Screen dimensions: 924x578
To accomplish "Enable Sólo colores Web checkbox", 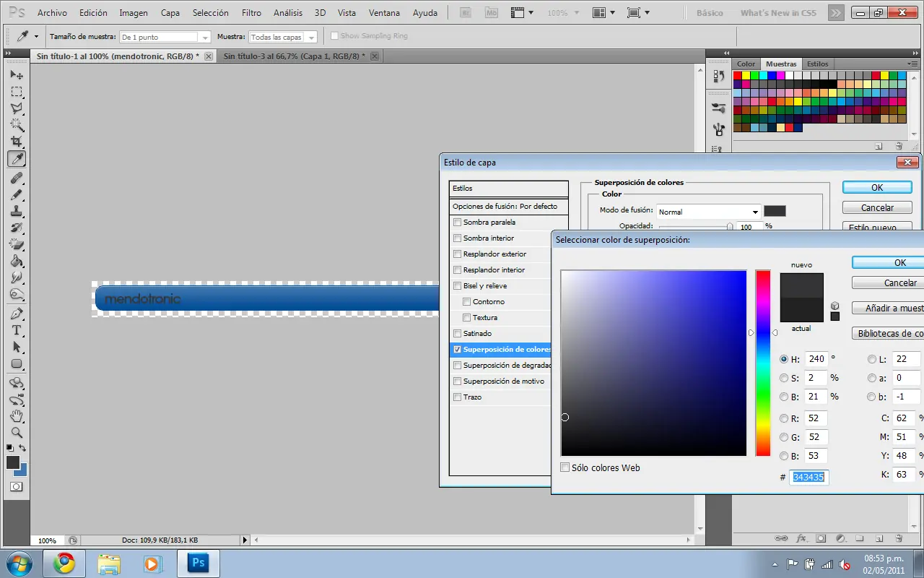I will (565, 467).
